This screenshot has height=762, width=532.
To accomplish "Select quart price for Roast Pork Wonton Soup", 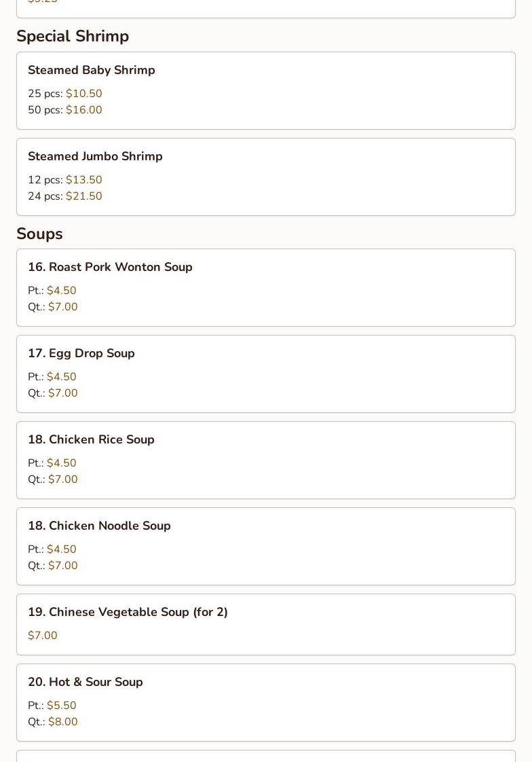I will pos(62,307).
